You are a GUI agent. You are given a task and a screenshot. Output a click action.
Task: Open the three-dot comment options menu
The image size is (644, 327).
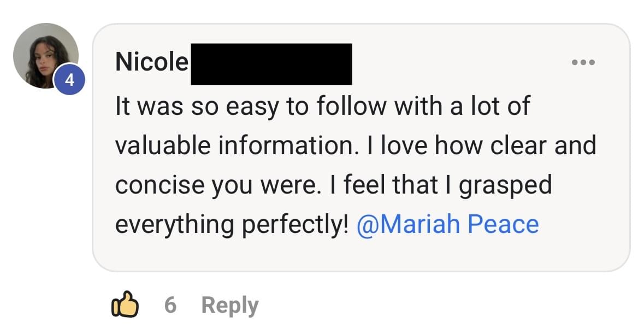pyautogui.click(x=583, y=62)
